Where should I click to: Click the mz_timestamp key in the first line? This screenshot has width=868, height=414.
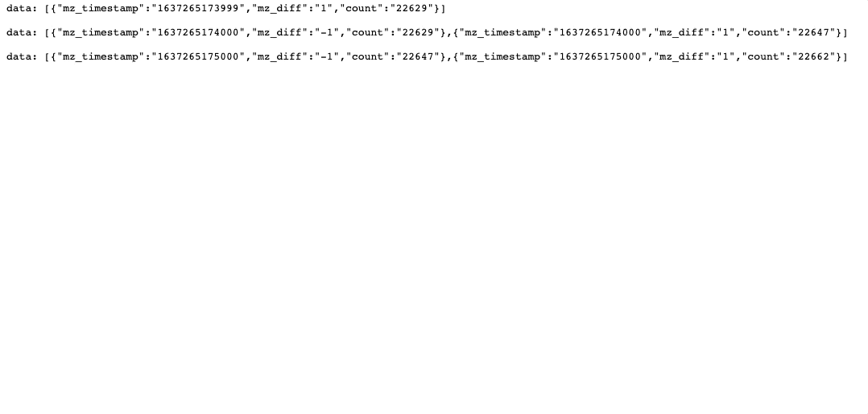point(101,8)
